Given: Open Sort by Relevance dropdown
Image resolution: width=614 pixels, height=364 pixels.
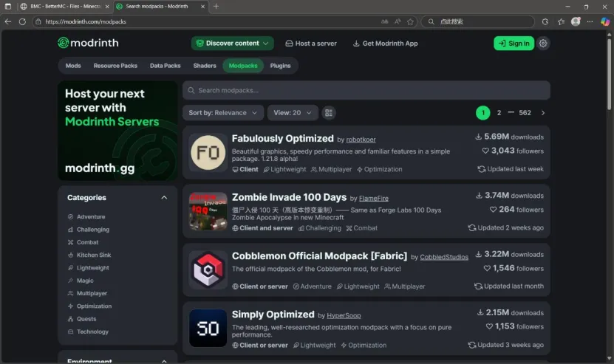Looking at the screenshot, I should 222,113.
